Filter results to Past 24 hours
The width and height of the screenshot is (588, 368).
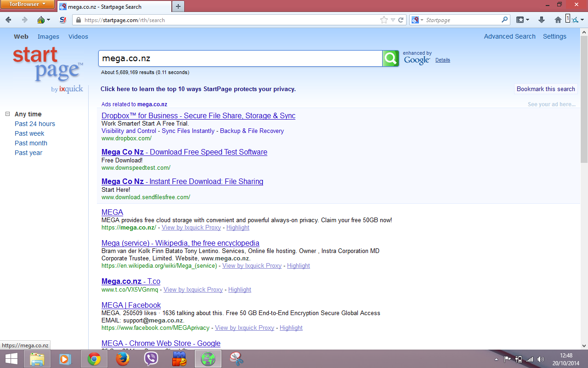coord(35,124)
